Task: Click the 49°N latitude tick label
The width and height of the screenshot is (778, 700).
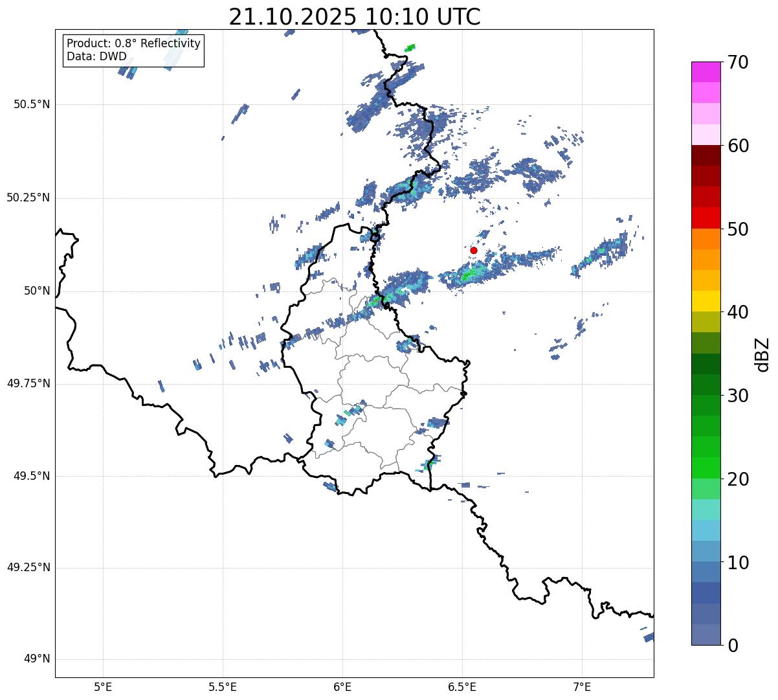Action: pos(37,659)
